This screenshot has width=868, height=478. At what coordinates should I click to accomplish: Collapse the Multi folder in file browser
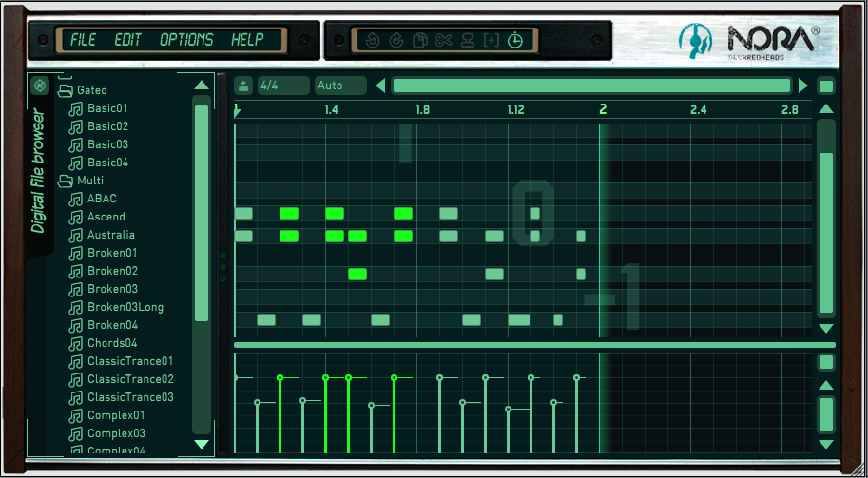tap(66, 181)
